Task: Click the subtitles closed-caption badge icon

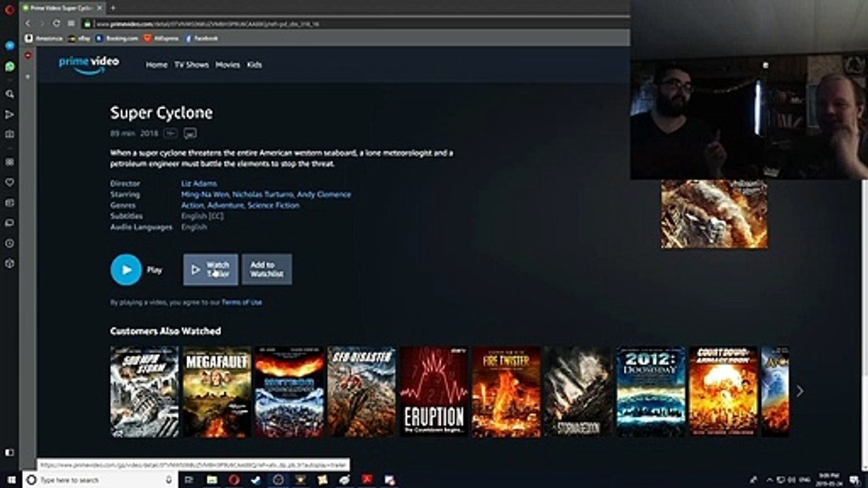Action: [x=190, y=134]
